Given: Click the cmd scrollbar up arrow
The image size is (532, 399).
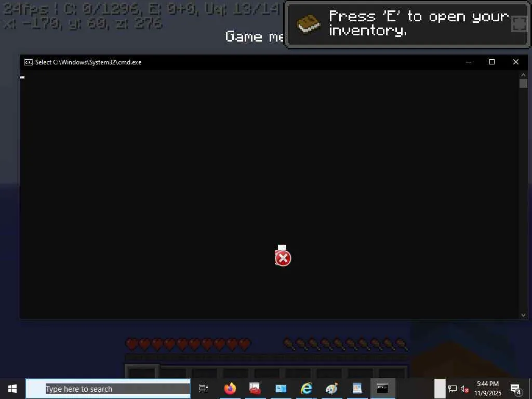Looking at the screenshot, I should (x=523, y=75).
